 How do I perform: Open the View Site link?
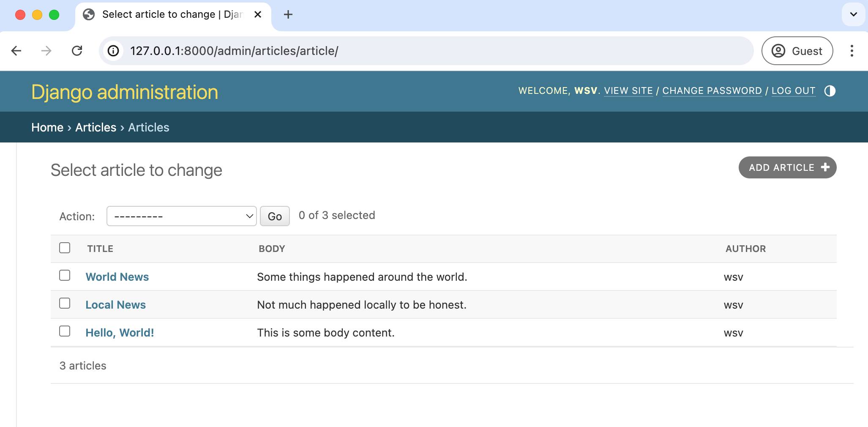click(x=628, y=91)
